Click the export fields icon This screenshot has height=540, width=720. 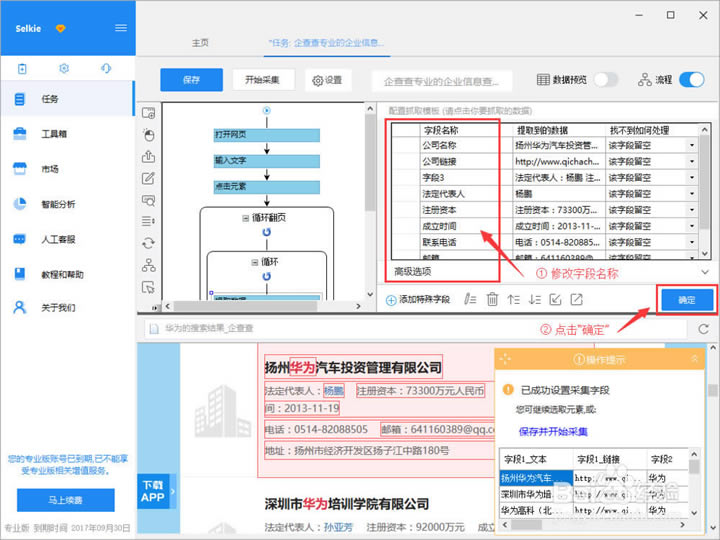(x=577, y=299)
